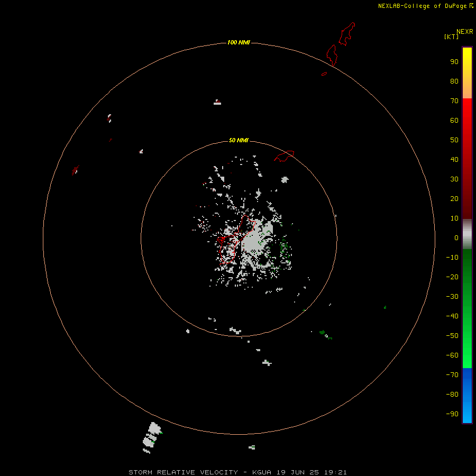Click the 20 value on the velocity scale

coord(454,198)
